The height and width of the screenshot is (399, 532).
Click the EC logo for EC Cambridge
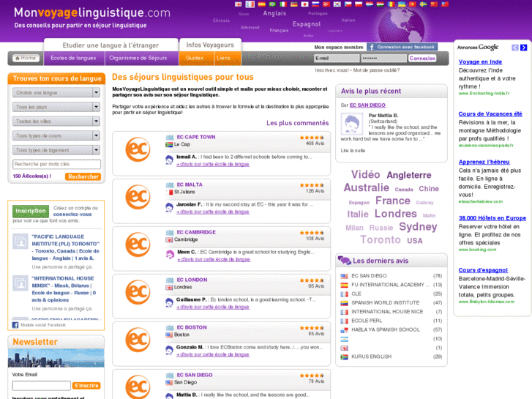point(138,245)
